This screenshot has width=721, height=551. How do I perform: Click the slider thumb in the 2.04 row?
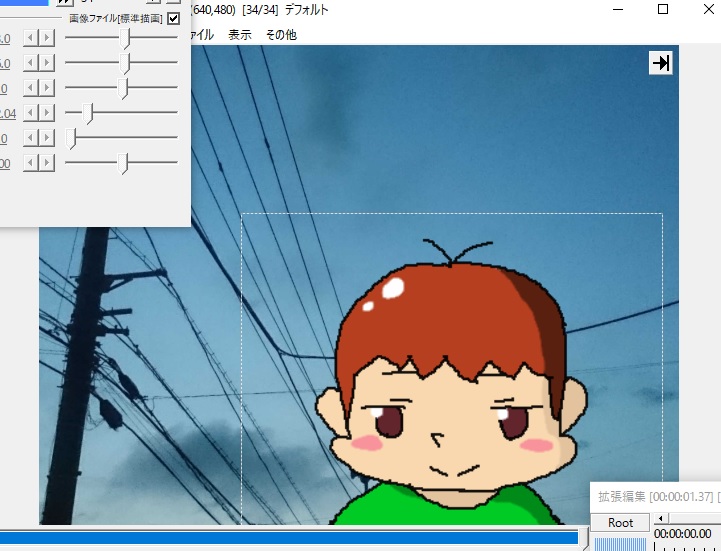(x=87, y=113)
